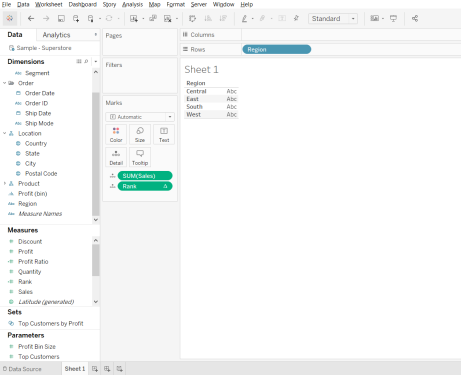461x375 pixels.
Task: Click the Tableau start page icon
Action: pyautogui.click(x=10, y=18)
